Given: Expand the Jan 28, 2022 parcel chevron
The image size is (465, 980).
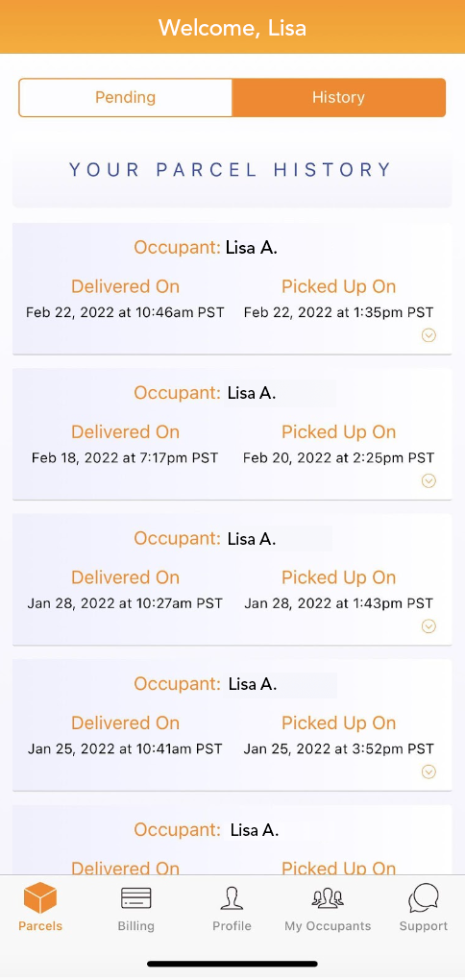Looking at the screenshot, I should (x=428, y=626).
